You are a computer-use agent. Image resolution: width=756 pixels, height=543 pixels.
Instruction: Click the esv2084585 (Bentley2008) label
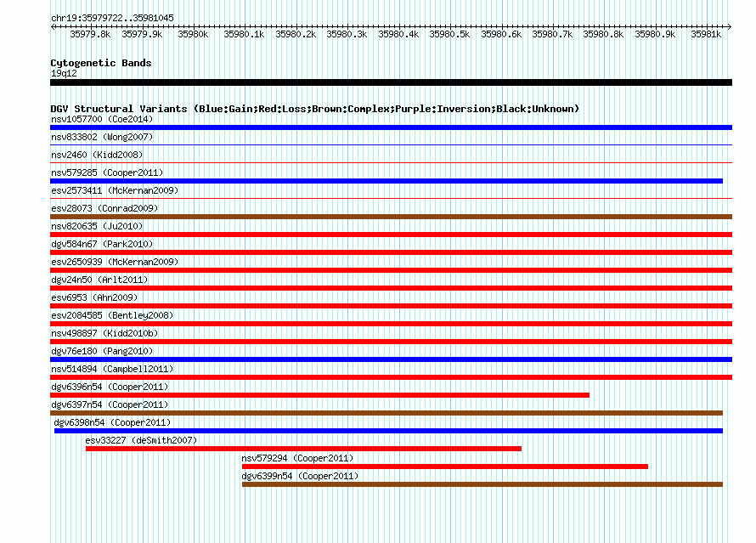pyautogui.click(x=112, y=315)
